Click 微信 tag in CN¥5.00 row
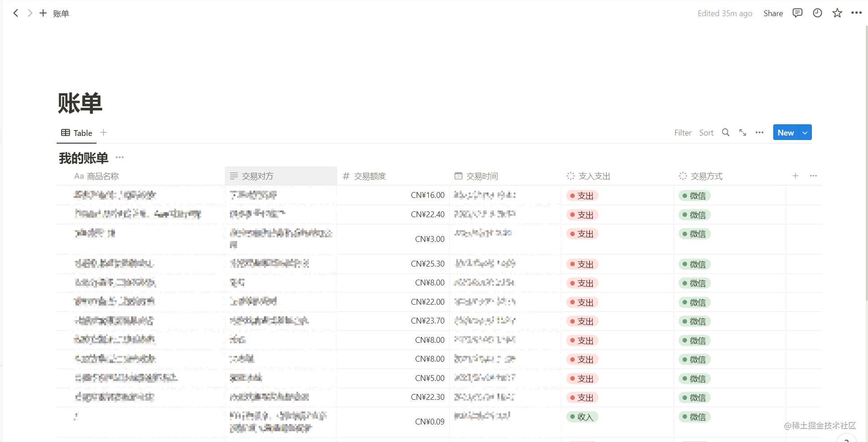This screenshot has height=442, width=868. pyautogui.click(x=694, y=379)
